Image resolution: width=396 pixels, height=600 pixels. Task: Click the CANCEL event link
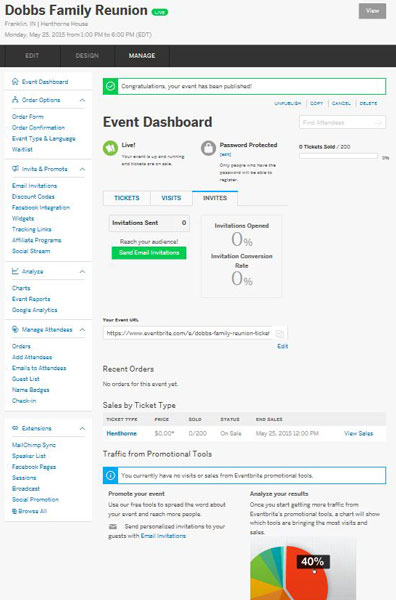click(341, 104)
